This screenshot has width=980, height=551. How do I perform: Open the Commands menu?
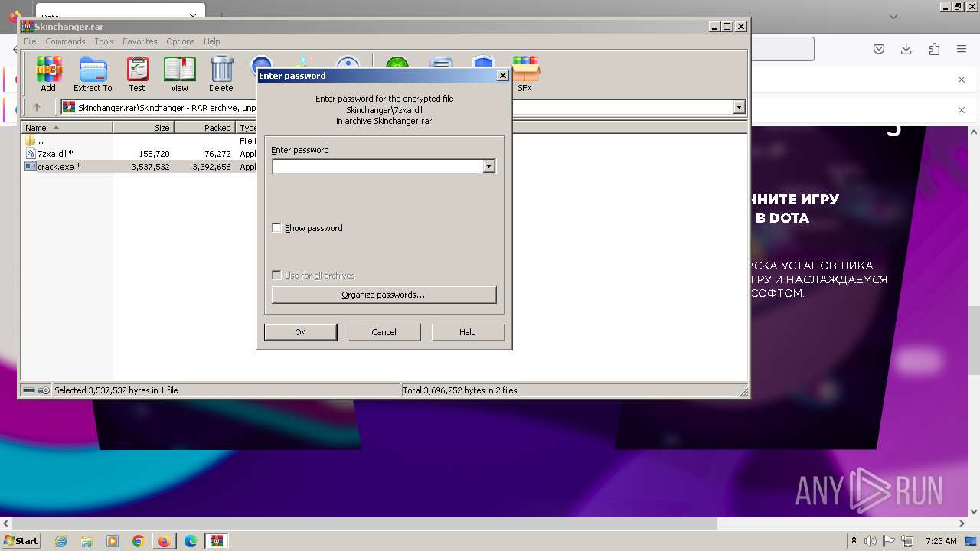tap(65, 41)
